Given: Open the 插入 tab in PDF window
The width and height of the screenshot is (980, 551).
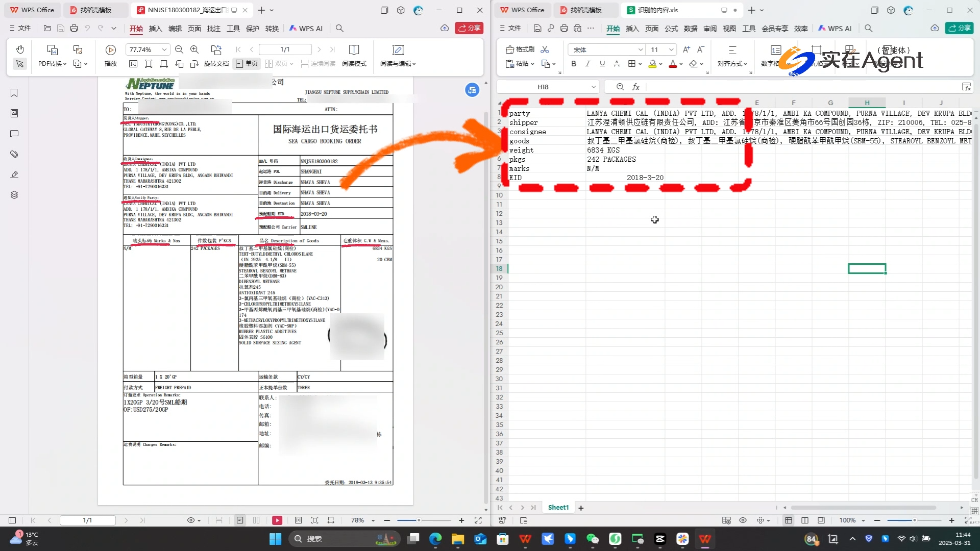Looking at the screenshot, I should click(155, 29).
